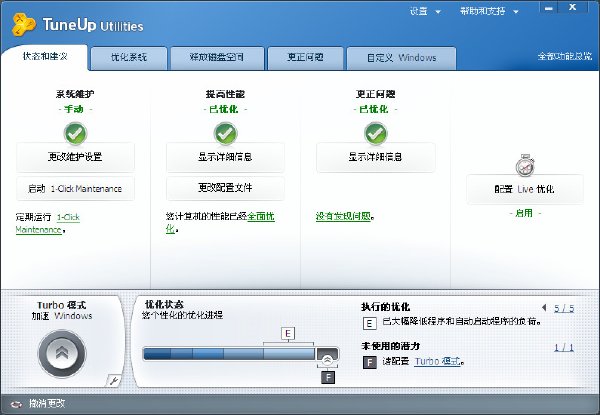Click the Live optimization stopwatch icon
The height and width of the screenshot is (415, 600).
click(x=525, y=166)
